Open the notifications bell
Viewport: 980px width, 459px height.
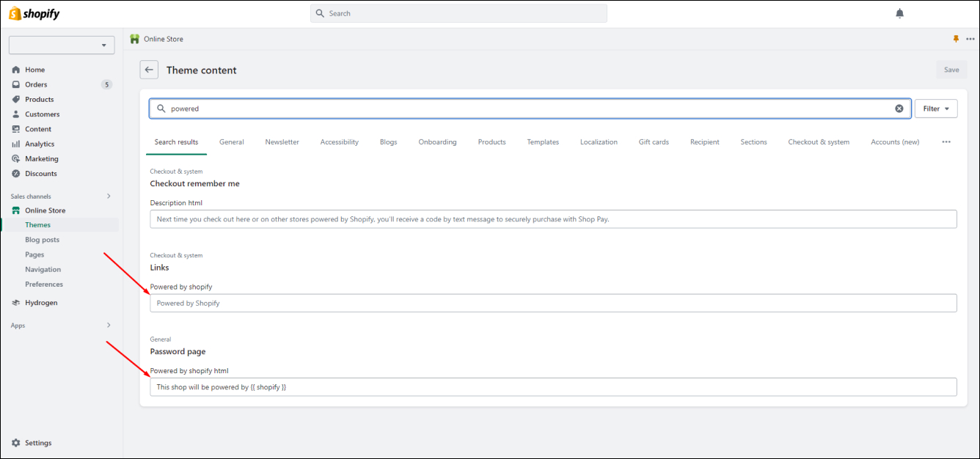pos(900,13)
